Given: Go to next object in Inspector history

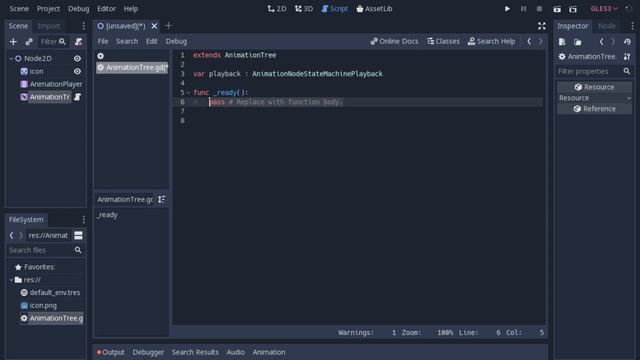Looking at the screenshot, I should [x=613, y=42].
